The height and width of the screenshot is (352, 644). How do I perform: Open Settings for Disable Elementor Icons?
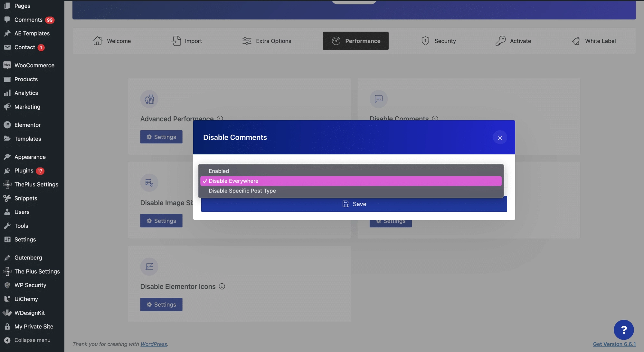161,305
